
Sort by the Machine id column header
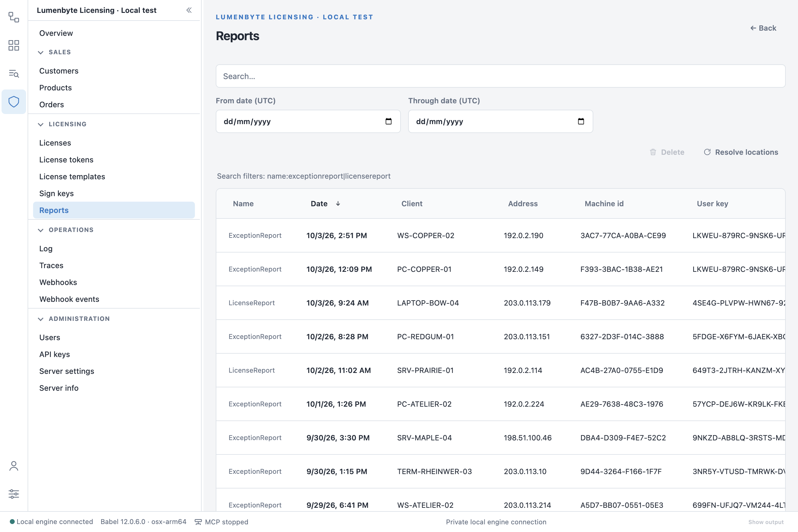[604, 203]
